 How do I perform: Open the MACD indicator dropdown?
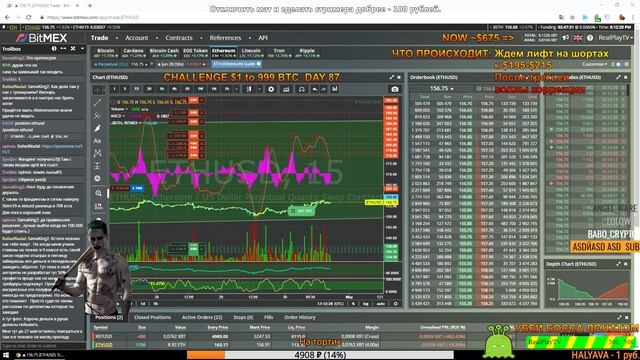pos(124,116)
